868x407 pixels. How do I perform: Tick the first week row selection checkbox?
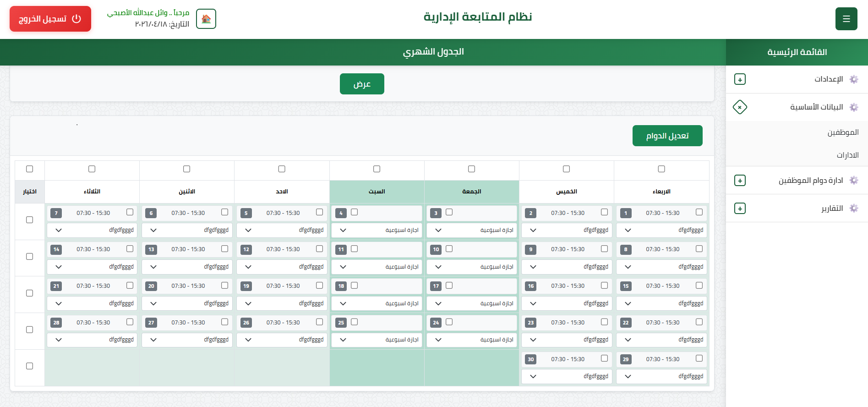30,220
